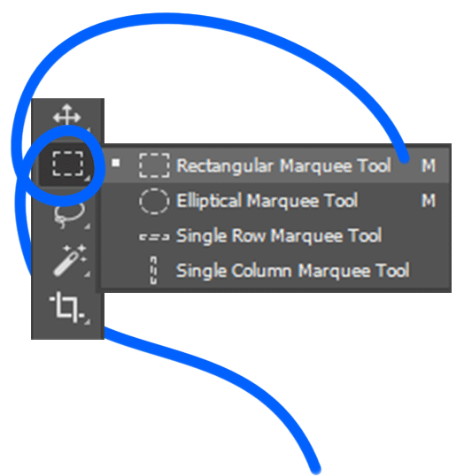Screen dimensions: 464x476
Task: Click the active-tool square marker beside Rectangular Marquee
Action: pos(115,163)
